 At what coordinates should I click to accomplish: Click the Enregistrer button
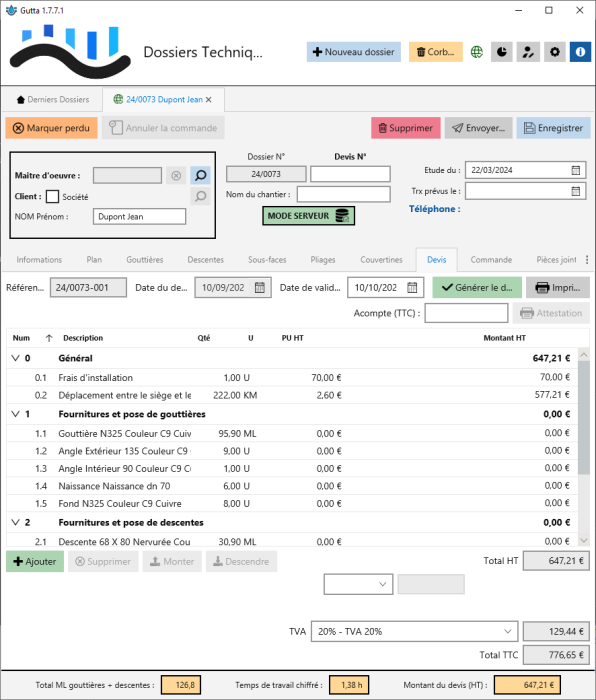coord(554,128)
